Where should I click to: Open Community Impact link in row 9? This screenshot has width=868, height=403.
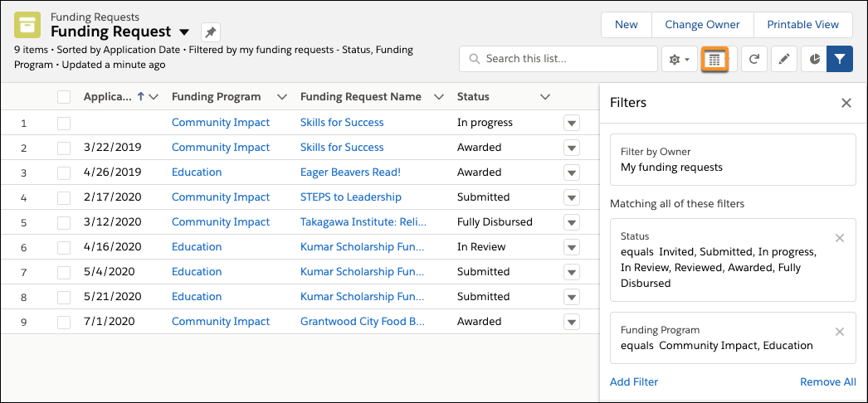(221, 321)
